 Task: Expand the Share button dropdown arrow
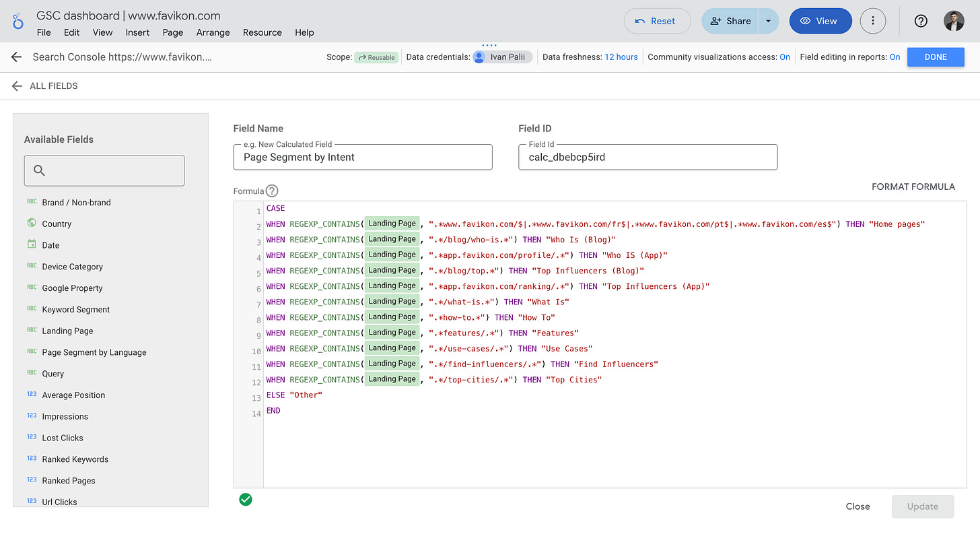768,21
